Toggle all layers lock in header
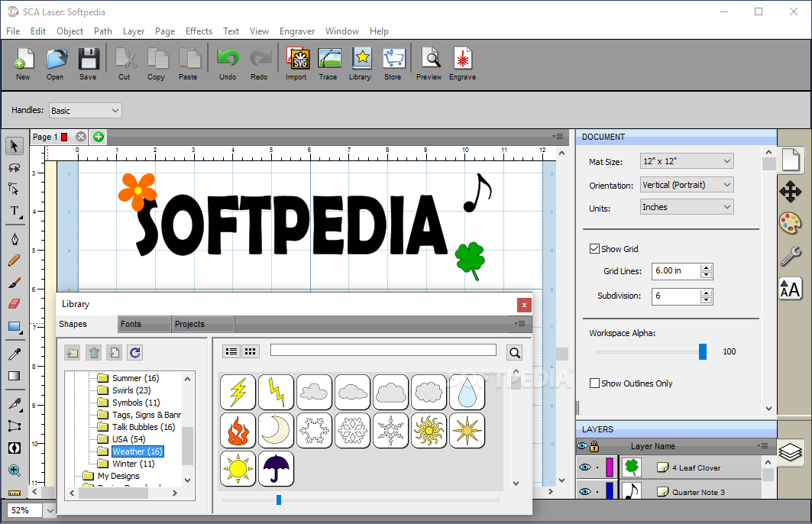Viewport: 812px width, 524px height. coord(594,446)
